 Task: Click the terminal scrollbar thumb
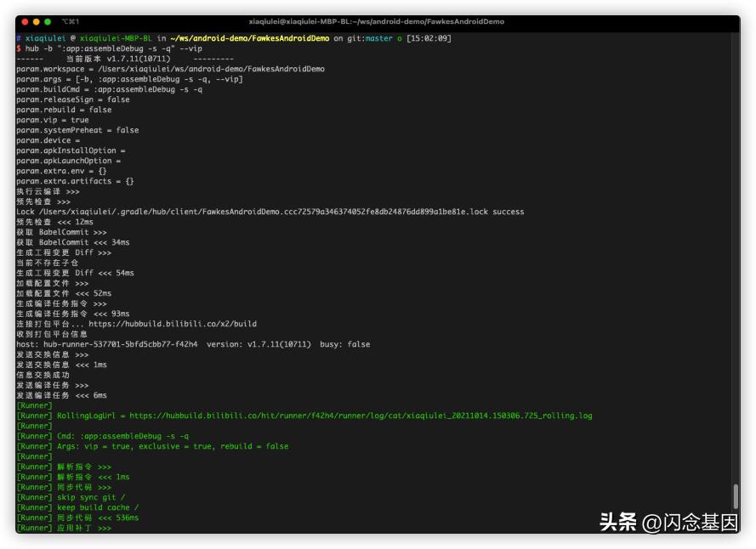[x=736, y=496]
